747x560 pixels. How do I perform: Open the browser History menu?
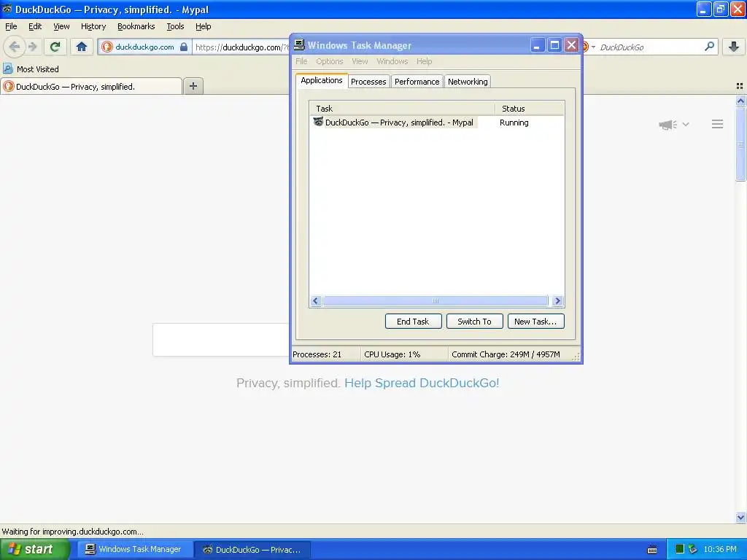tap(93, 26)
